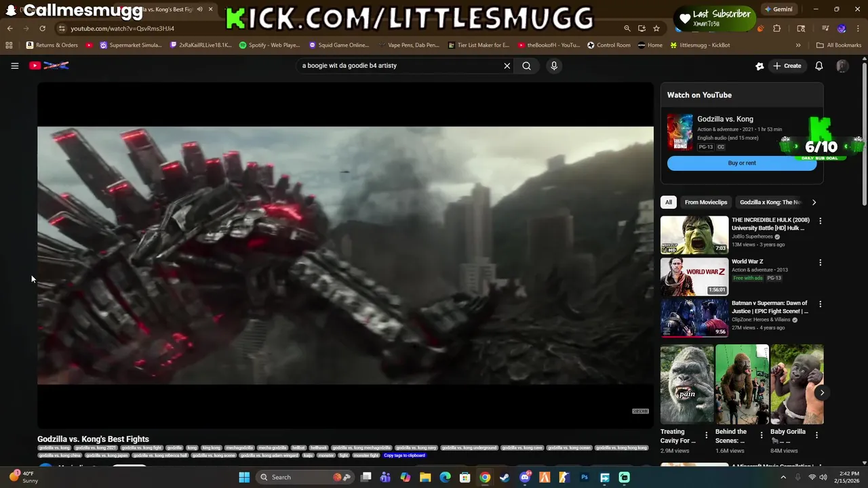Open the Supermarket Simula... bookmark
The width and height of the screenshot is (868, 488).
(131, 45)
